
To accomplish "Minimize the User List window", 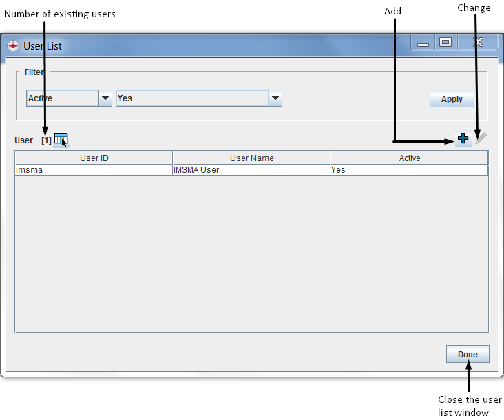I will click(x=423, y=43).
